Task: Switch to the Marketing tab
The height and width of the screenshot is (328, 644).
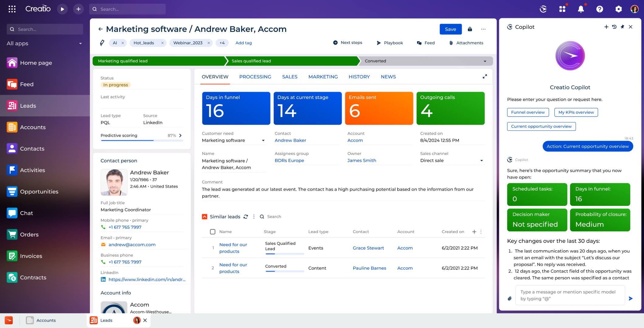Action: [x=323, y=77]
